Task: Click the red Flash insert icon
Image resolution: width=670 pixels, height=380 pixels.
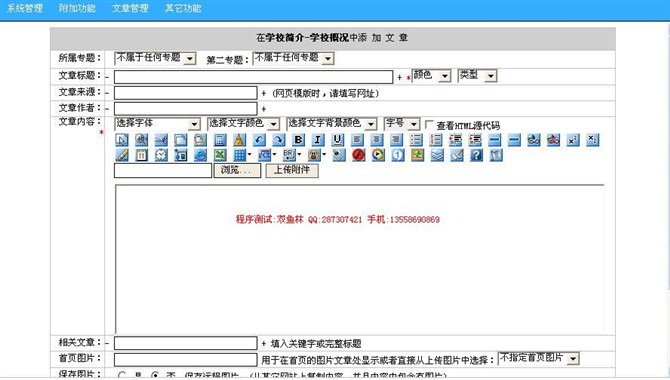Action: 359,155
